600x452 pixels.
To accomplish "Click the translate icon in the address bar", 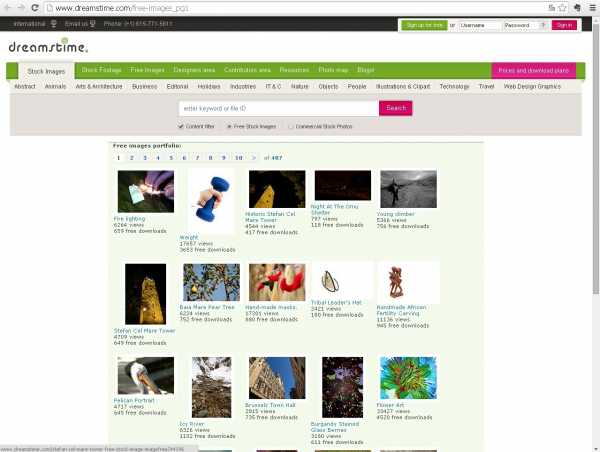I will [x=551, y=8].
